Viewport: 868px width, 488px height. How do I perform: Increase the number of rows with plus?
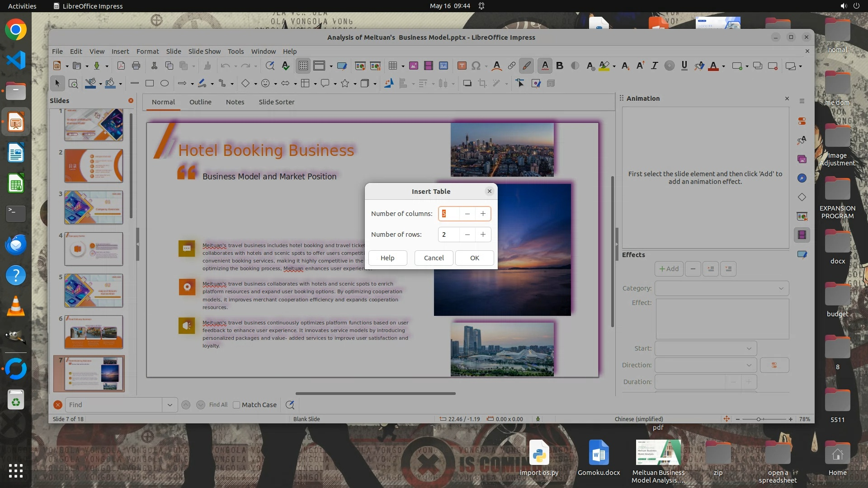[x=483, y=235]
